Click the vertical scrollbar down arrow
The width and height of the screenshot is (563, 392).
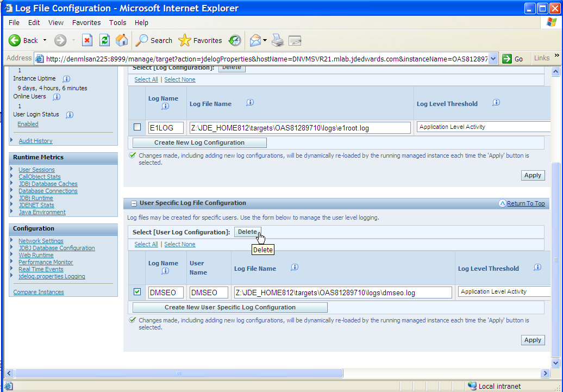555,363
